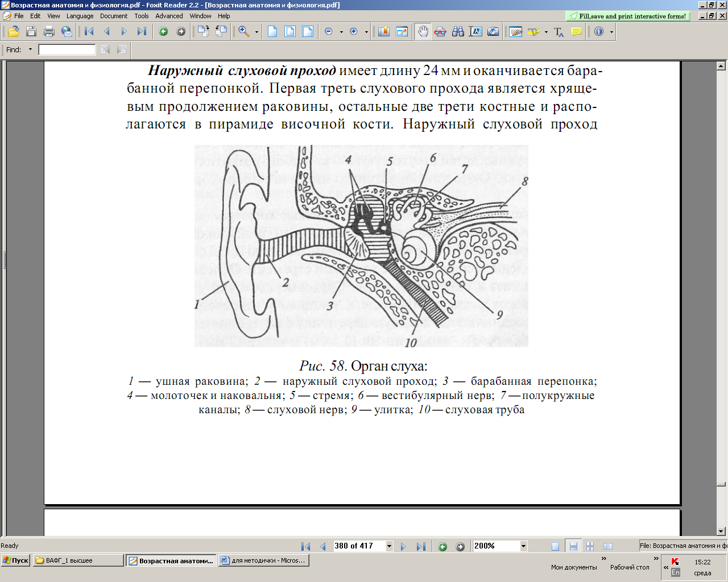
Task: Open dropdown arrow beside Zoom Out button
Action: [341, 32]
